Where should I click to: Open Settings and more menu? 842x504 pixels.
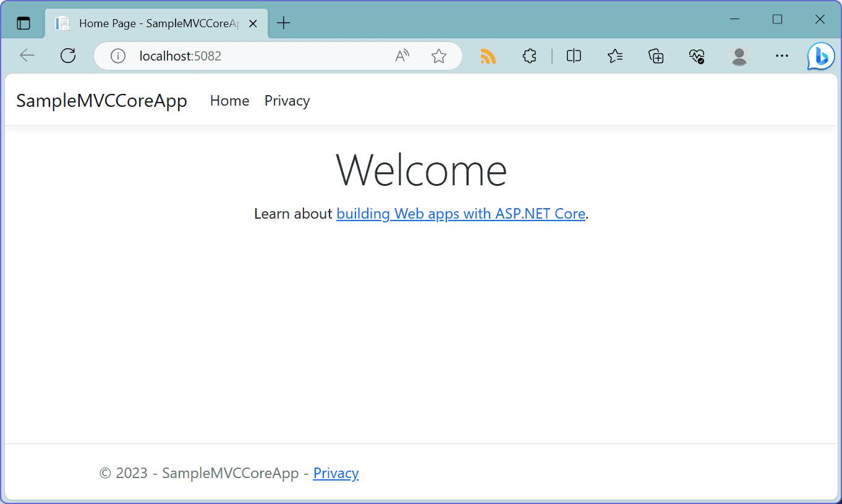pyautogui.click(x=781, y=56)
